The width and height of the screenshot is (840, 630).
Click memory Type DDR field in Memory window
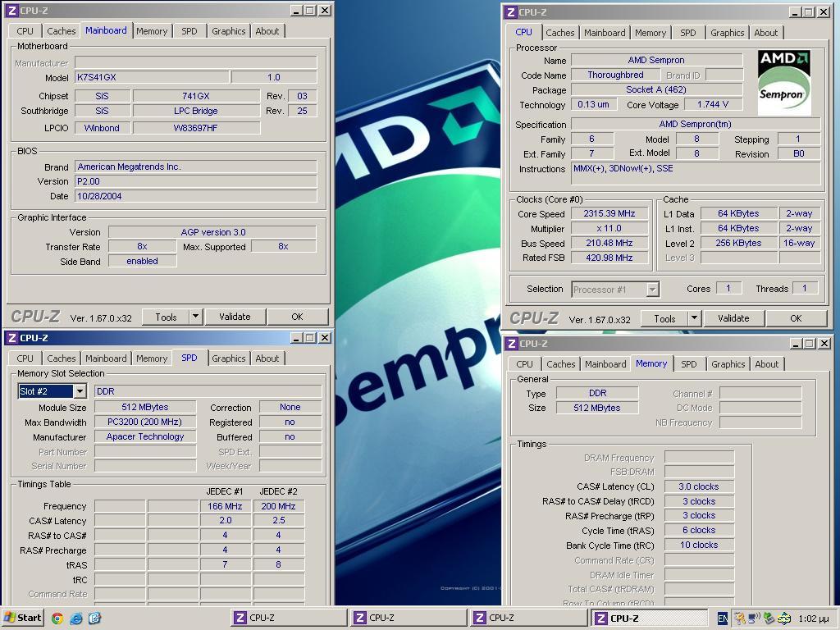597,393
